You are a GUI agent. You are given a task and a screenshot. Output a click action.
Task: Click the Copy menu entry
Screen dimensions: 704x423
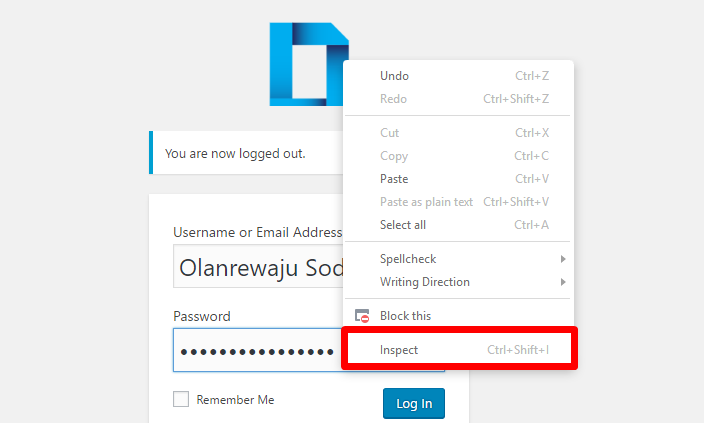point(458,156)
